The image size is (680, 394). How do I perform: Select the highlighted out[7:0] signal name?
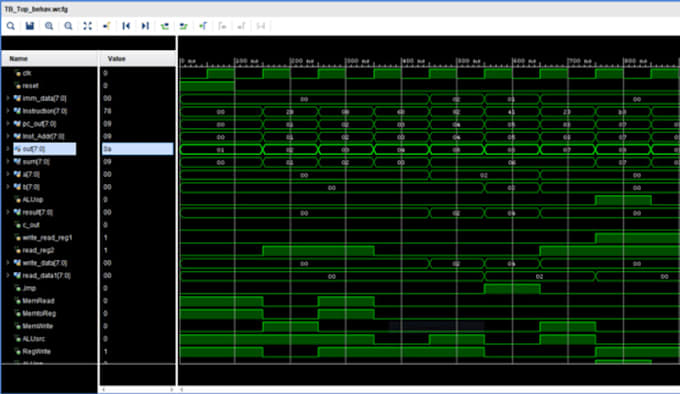[33, 149]
